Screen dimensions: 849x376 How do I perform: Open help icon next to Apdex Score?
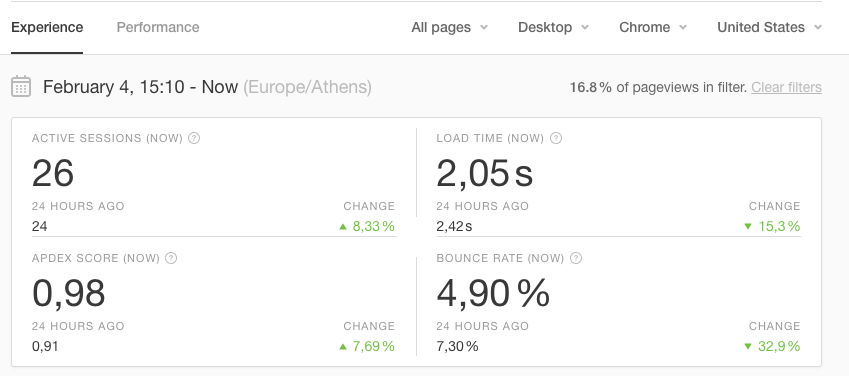click(171, 258)
